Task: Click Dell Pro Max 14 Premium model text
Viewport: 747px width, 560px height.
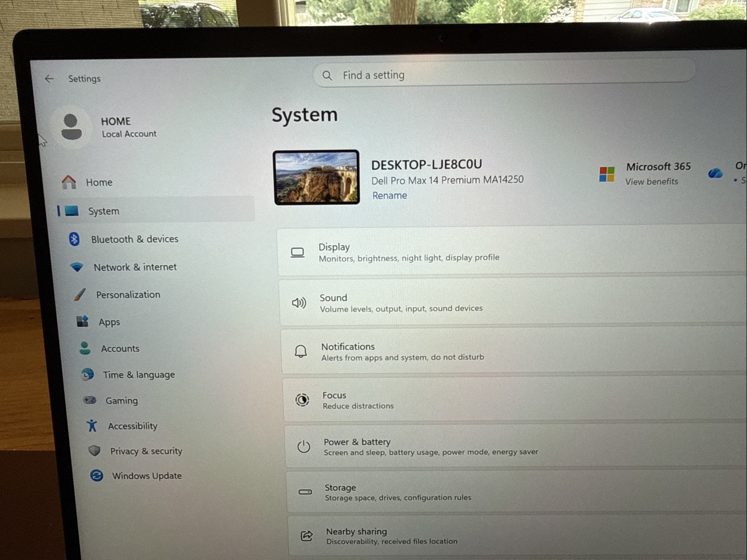Action: 447,180
